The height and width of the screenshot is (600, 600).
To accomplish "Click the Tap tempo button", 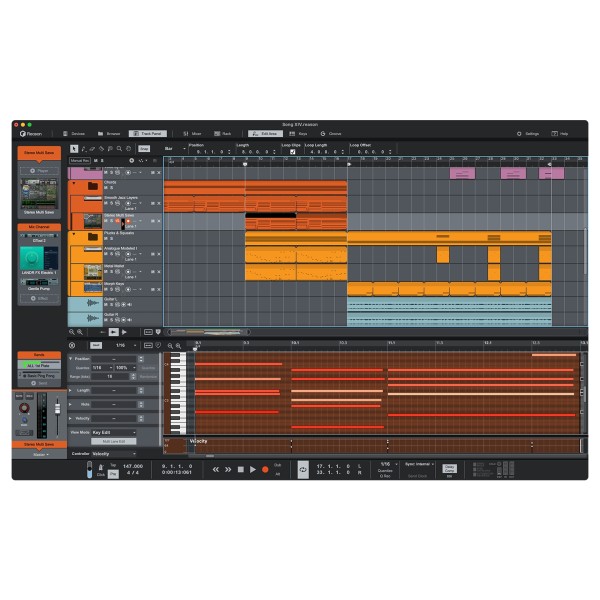I will click(113, 465).
